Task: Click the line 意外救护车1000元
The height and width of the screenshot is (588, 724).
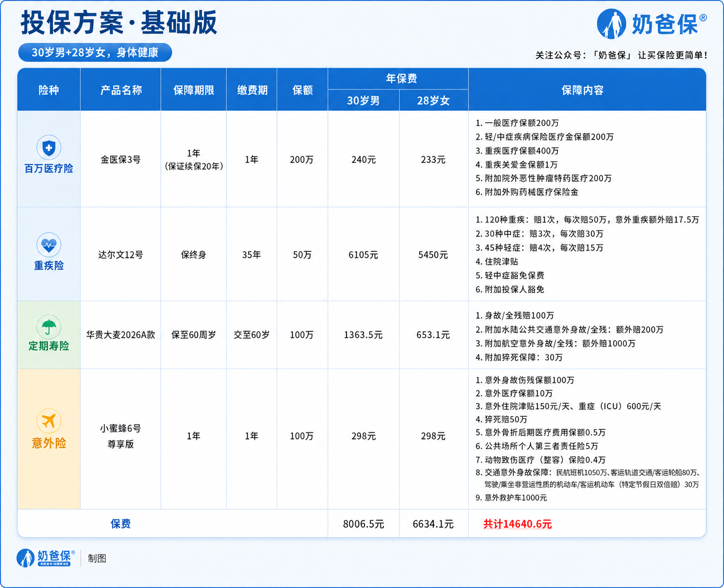Action: 511,498
